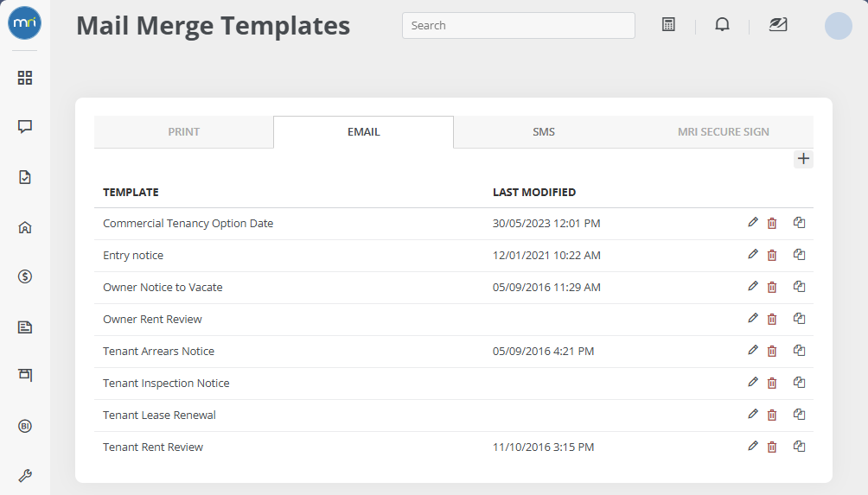Delete the Commercial Tenancy Option Date template
Viewport: 868px width, 495px height.
tap(772, 224)
